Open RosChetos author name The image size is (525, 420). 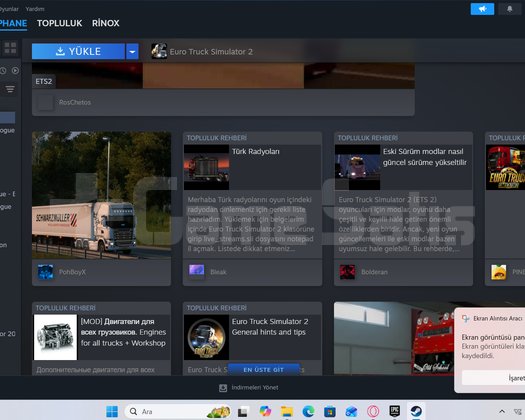point(75,102)
